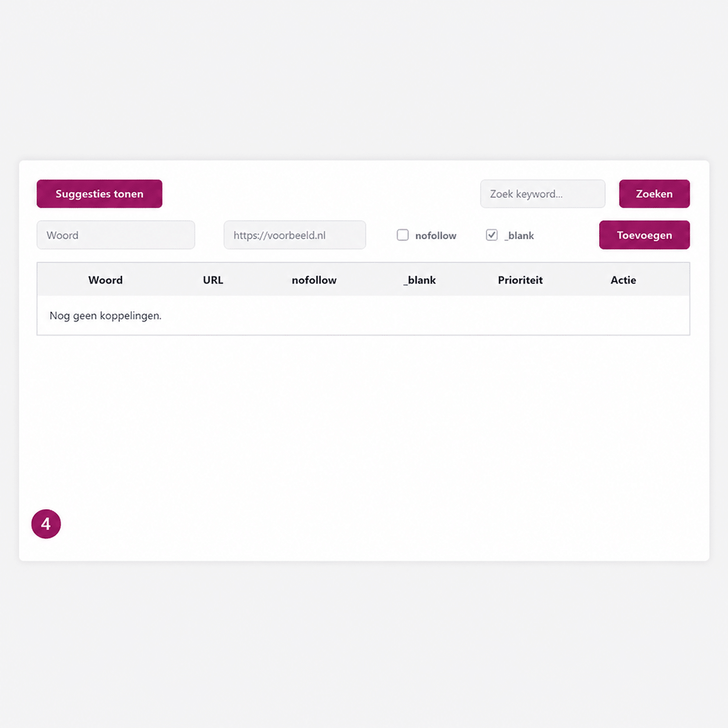Select the nofollow table column header
Viewport: 728px width, 728px height.
314,280
